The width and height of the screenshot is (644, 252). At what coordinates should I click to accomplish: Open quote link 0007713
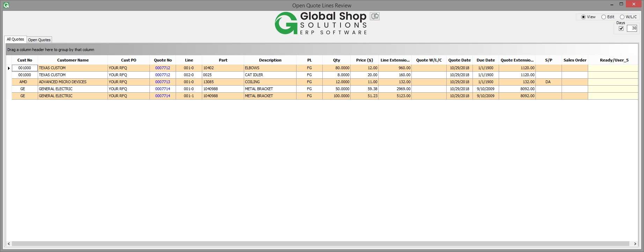click(x=163, y=82)
